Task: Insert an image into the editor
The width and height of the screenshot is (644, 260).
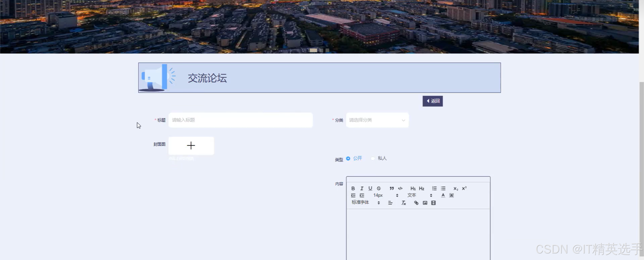Action: point(425,203)
